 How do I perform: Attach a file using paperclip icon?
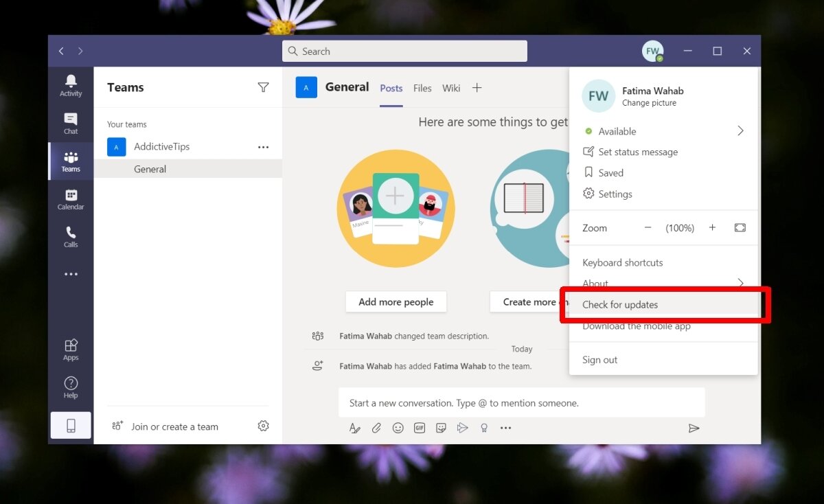(x=376, y=428)
